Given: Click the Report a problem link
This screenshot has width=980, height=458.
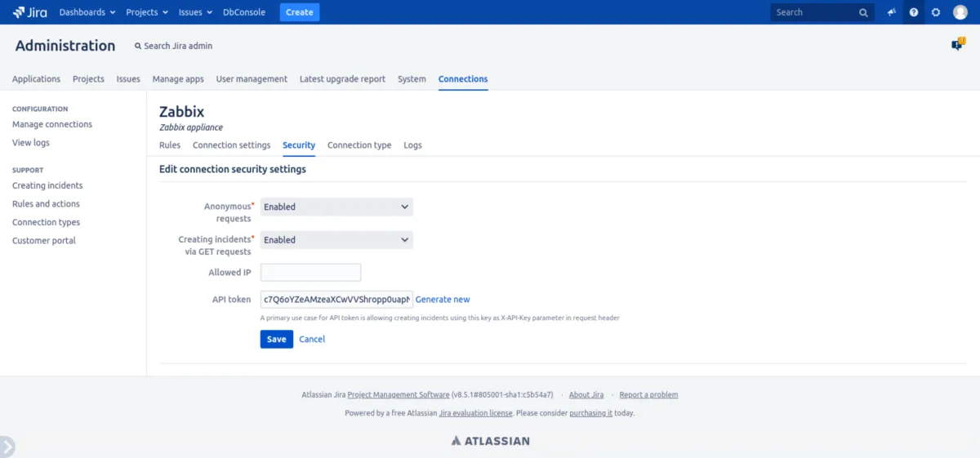Looking at the screenshot, I should point(648,395).
